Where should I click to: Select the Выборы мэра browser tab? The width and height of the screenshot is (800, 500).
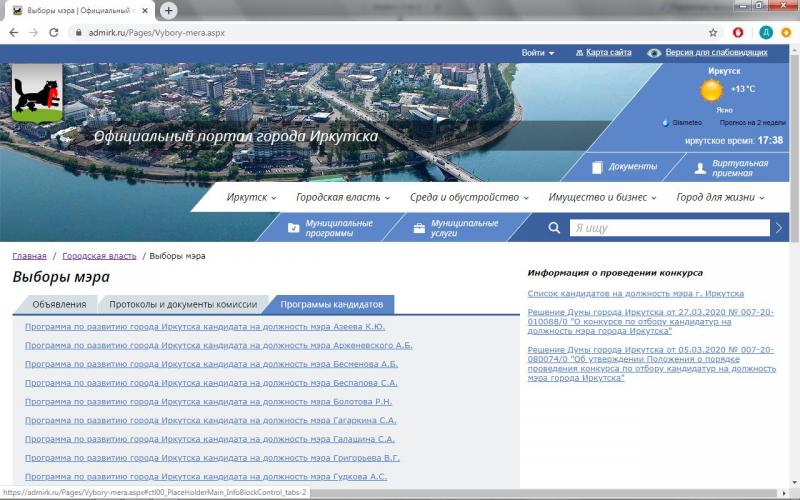click(78, 10)
